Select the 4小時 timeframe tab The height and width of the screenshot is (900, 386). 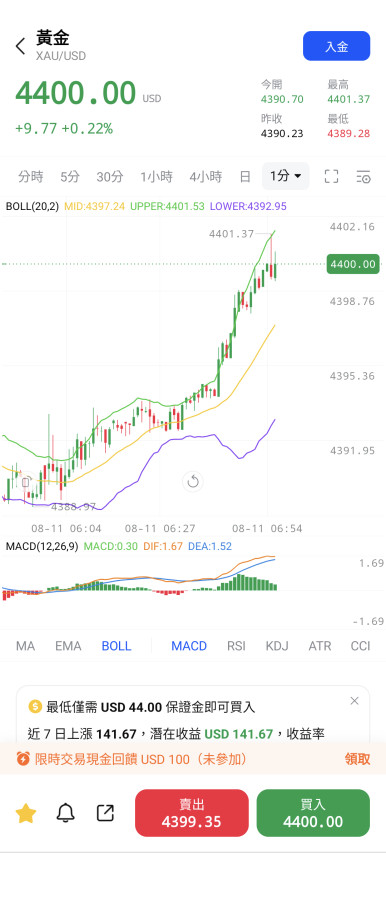[x=206, y=176]
